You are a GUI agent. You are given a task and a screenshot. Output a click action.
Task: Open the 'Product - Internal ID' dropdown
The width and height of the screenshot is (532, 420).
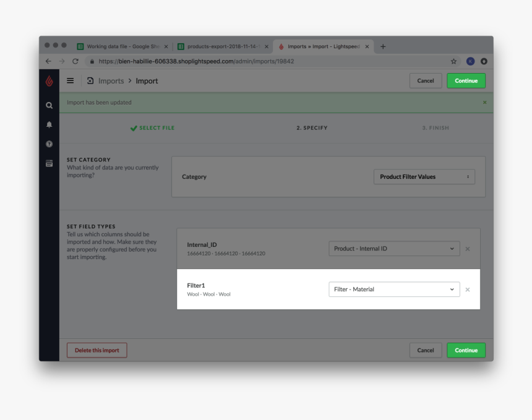pyautogui.click(x=394, y=249)
